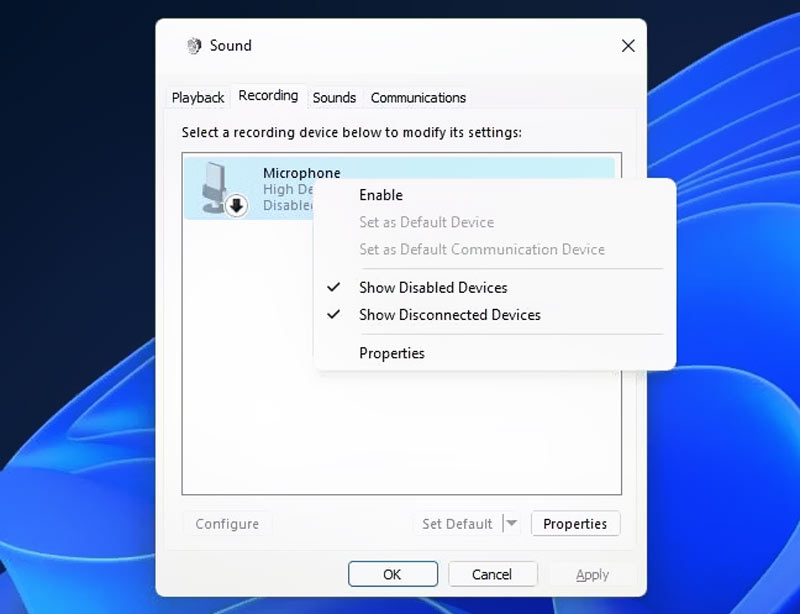Go to the Communications tab
The width and height of the screenshot is (800, 614).
(418, 98)
